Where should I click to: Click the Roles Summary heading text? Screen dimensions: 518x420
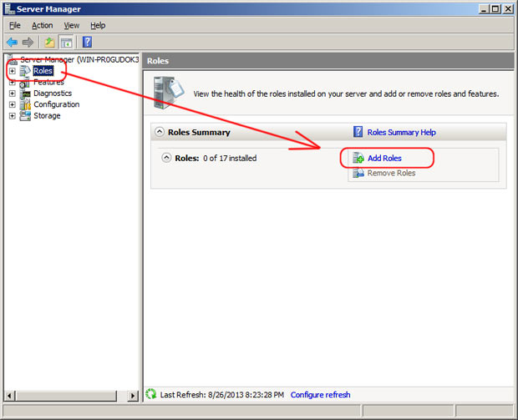(x=199, y=133)
